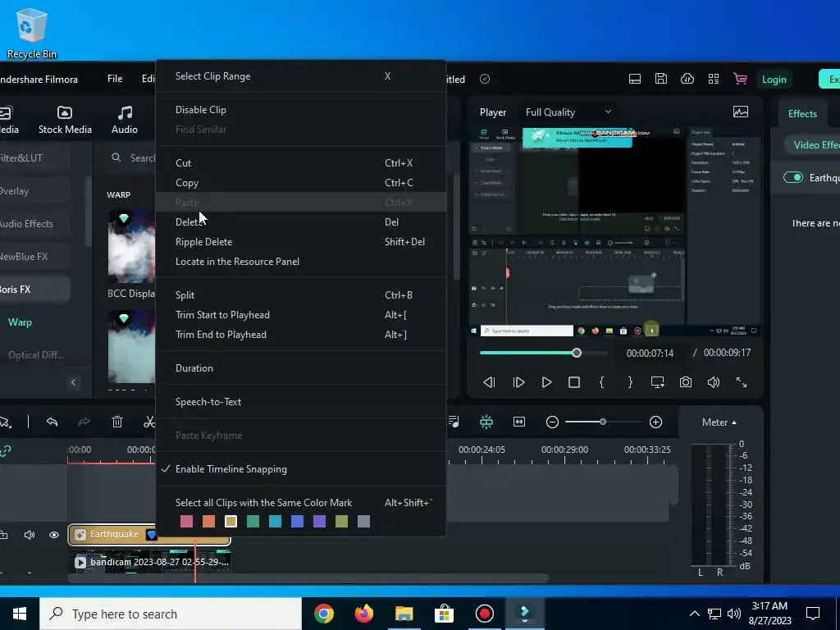
Task: Open Duration from context menu
Action: (x=301, y=368)
